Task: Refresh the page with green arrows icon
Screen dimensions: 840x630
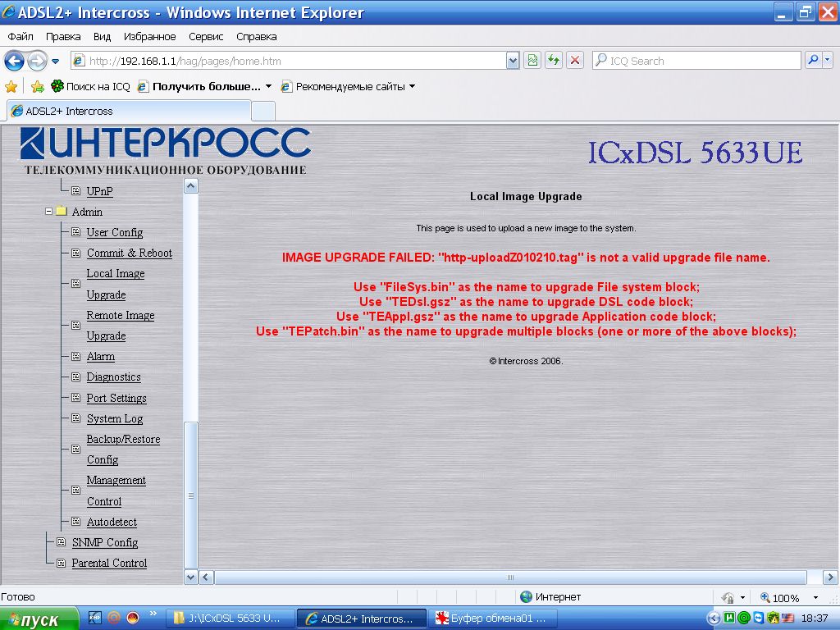Action: pos(554,61)
